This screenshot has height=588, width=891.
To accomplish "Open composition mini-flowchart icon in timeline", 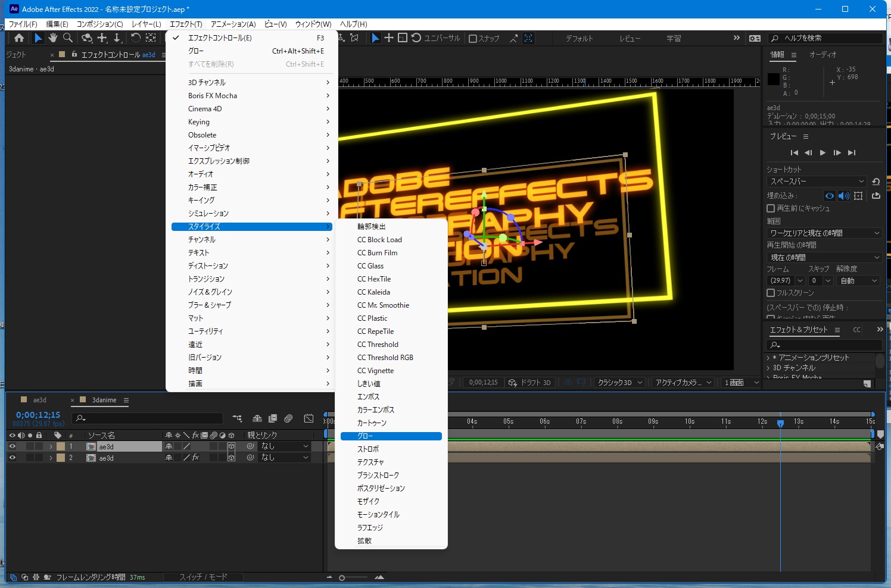I will [237, 418].
